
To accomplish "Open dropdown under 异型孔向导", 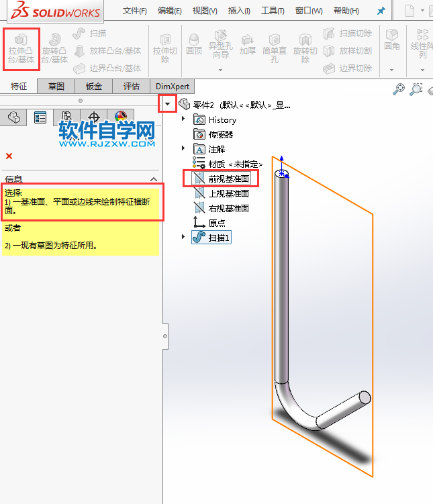I will (220, 70).
